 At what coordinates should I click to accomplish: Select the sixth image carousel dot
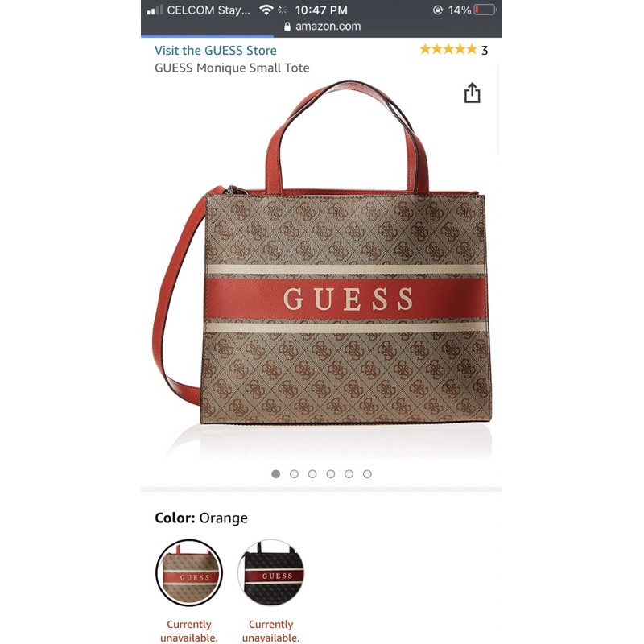368,474
